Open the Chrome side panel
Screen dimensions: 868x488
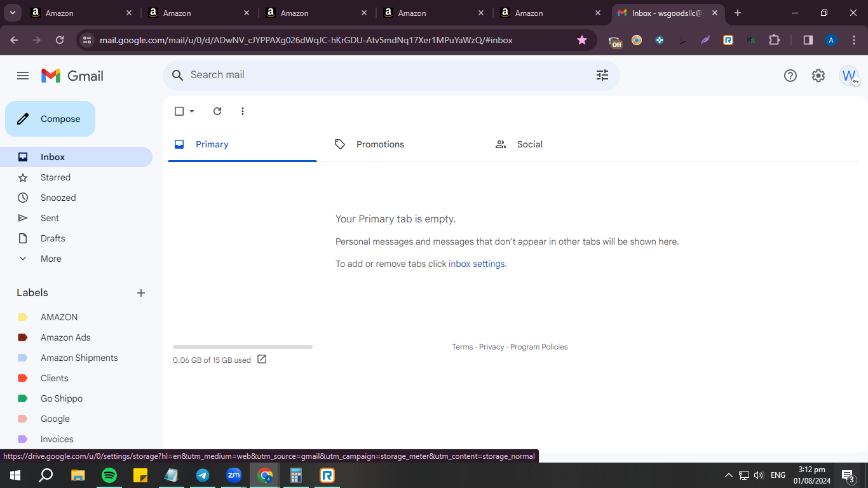coord(808,40)
